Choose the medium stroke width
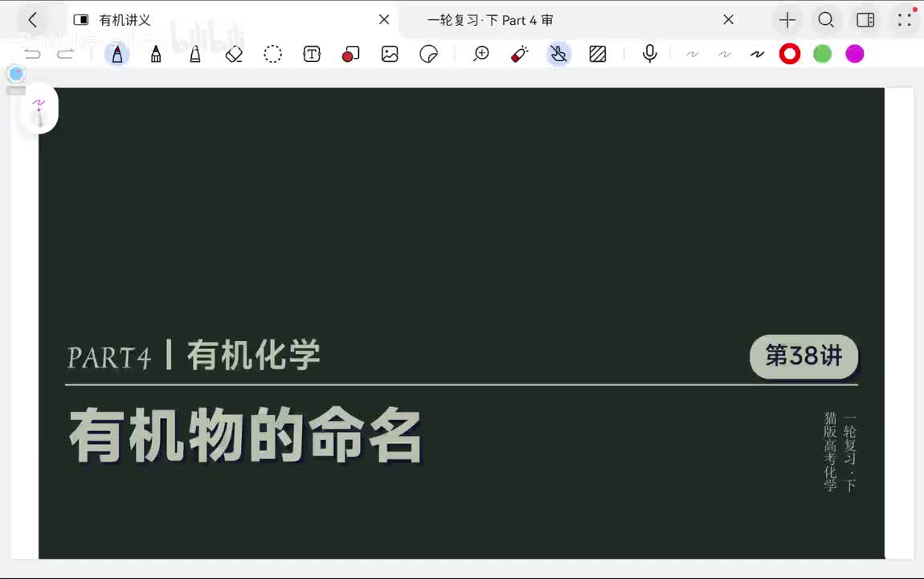 pos(725,54)
